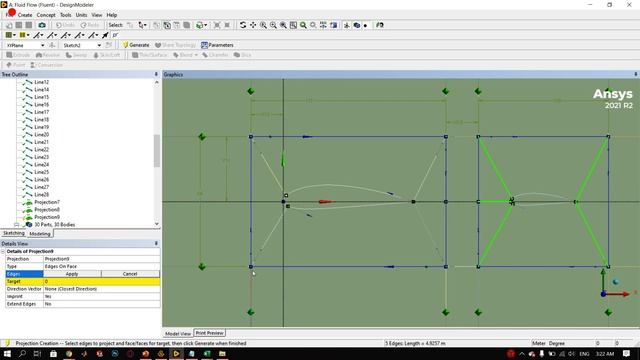640x360 pixels.
Task: Switch to Model View tab
Action: 178,333
